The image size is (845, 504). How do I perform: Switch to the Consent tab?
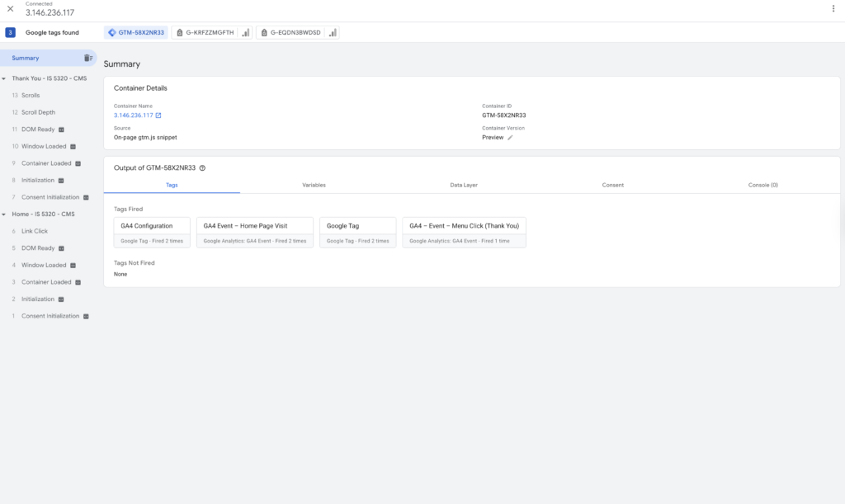pyautogui.click(x=612, y=185)
